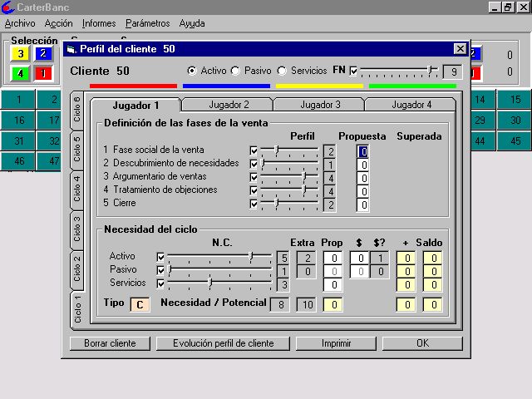Click the Tipo C indicator box
Image resolution: width=532 pixels, height=399 pixels.
139,304
